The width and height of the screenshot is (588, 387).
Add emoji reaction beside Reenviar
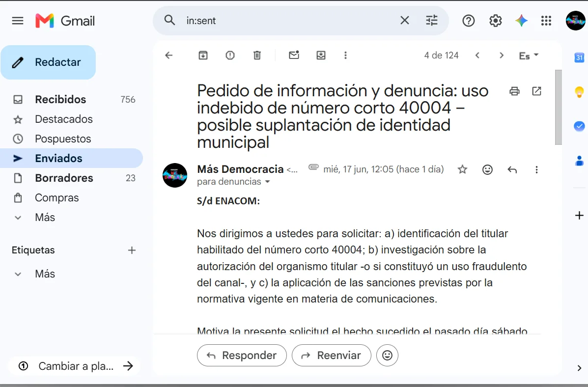[388, 355]
